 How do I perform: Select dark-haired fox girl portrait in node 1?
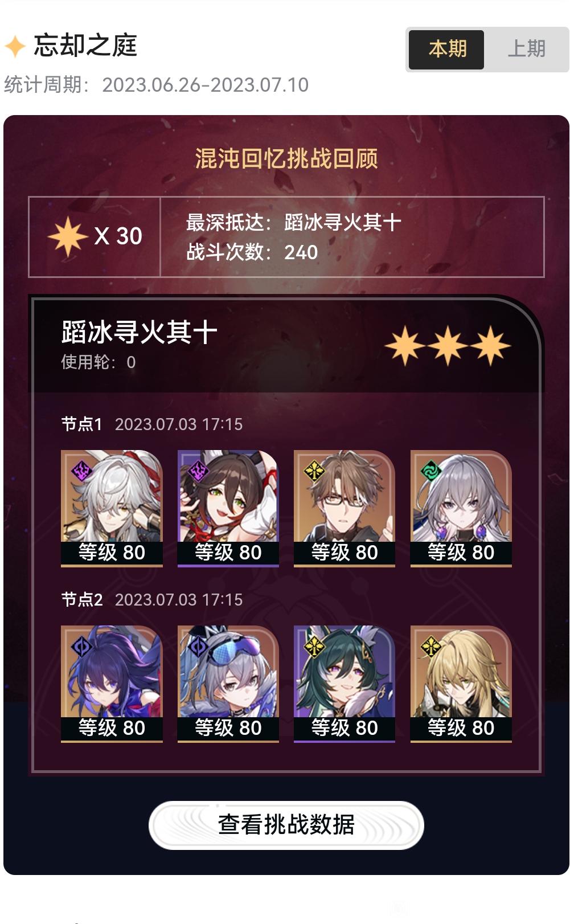coord(228,508)
